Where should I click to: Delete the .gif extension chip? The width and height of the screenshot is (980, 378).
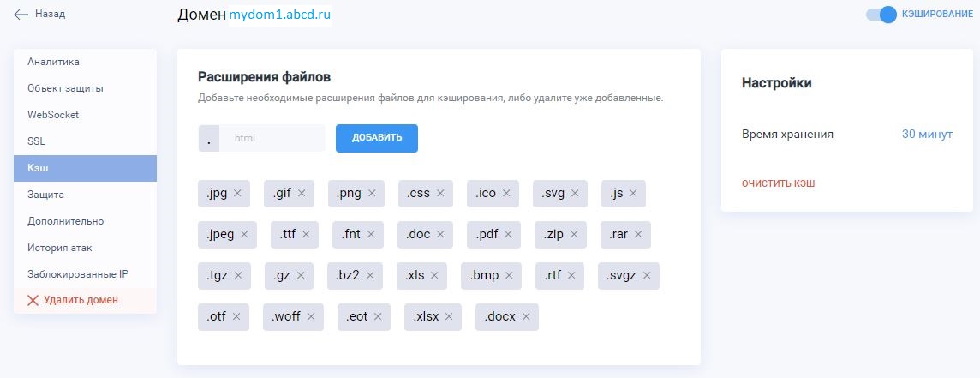point(302,194)
